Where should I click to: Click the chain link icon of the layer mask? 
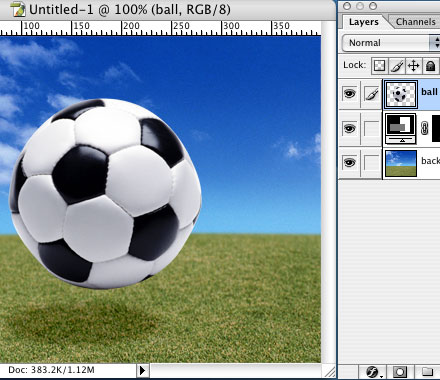pyautogui.click(x=424, y=128)
